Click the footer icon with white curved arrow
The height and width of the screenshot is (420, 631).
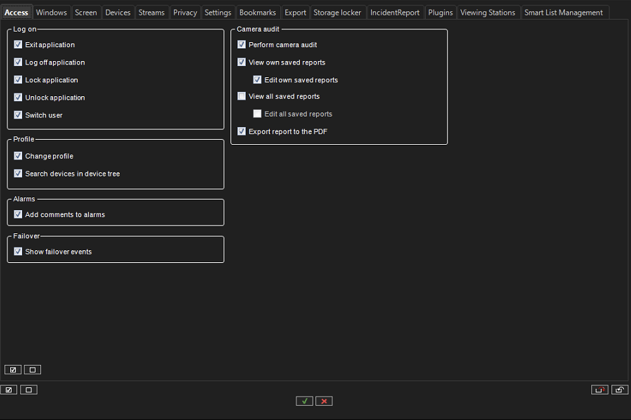pos(619,389)
